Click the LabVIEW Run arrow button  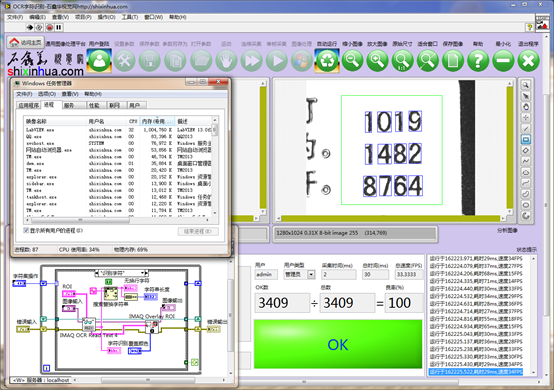30,27
